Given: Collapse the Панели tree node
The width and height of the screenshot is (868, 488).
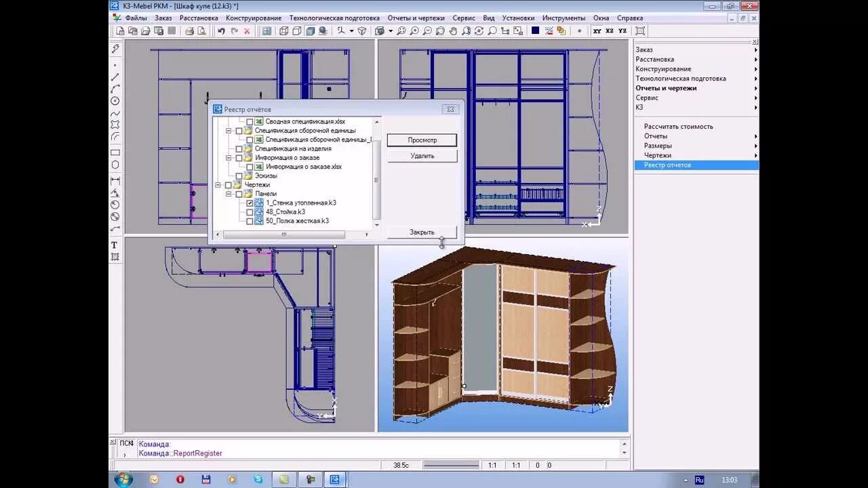Looking at the screenshot, I should (229, 194).
